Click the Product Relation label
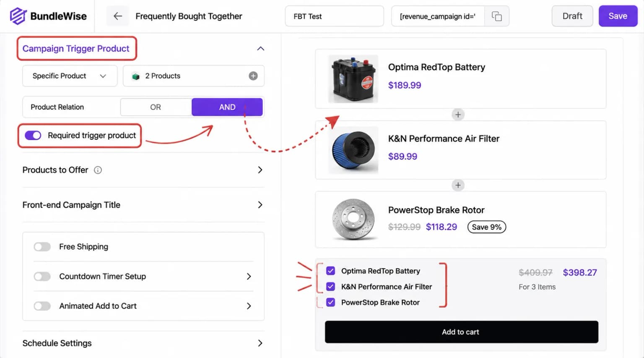The width and height of the screenshot is (644, 358). click(57, 107)
